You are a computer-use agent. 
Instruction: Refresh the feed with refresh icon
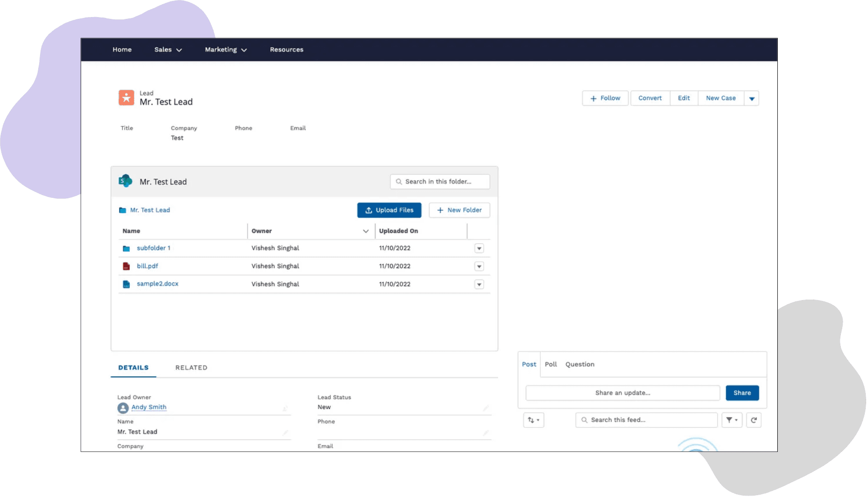click(753, 420)
